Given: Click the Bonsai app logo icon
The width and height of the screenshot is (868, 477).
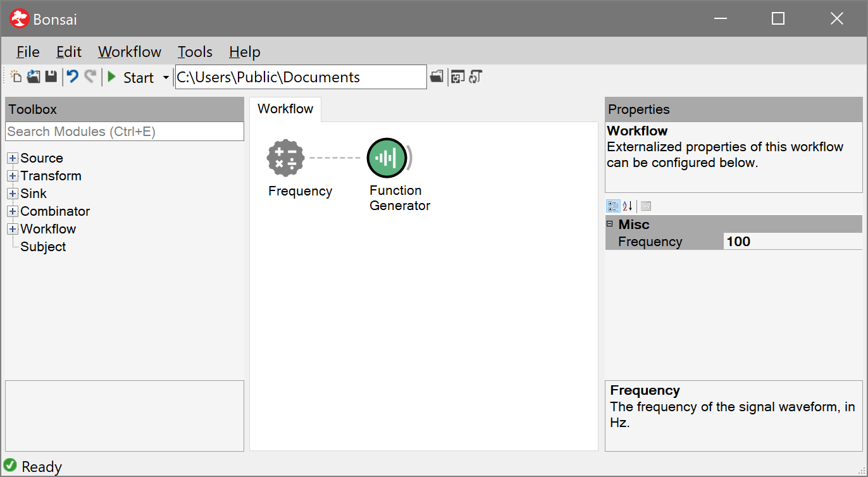Looking at the screenshot, I should 20,19.
